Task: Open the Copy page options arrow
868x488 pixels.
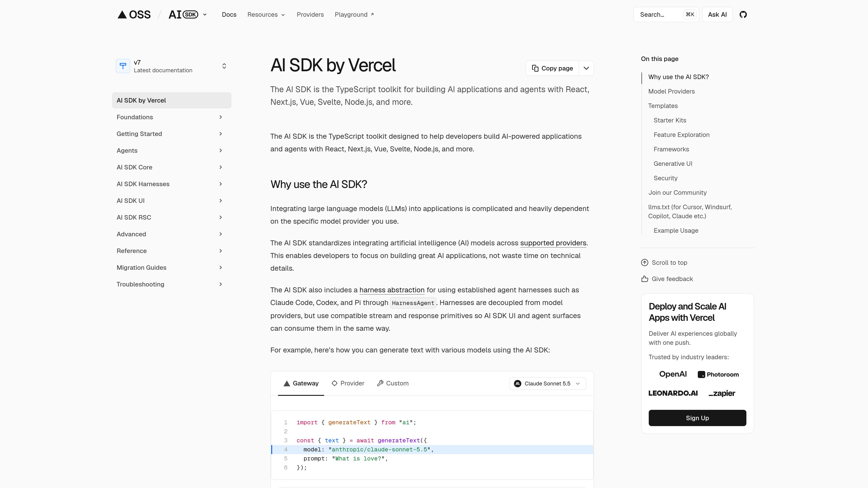Action: pos(586,68)
